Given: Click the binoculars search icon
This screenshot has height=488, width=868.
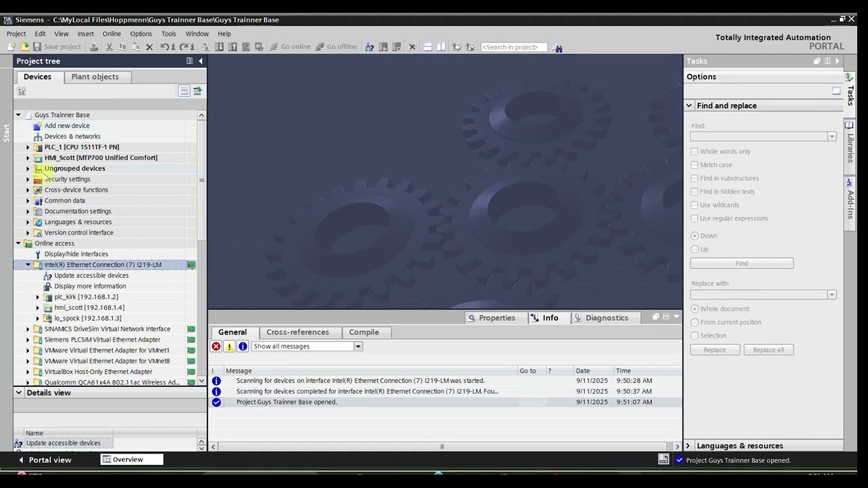Looking at the screenshot, I should [x=557, y=47].
